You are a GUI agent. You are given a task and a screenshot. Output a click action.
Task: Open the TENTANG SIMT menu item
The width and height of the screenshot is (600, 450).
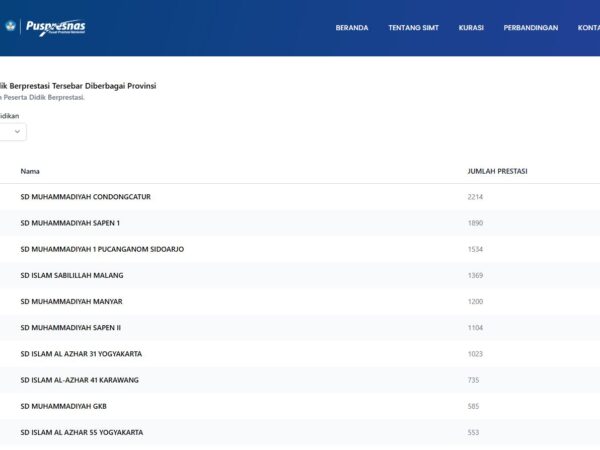(413, 28)
